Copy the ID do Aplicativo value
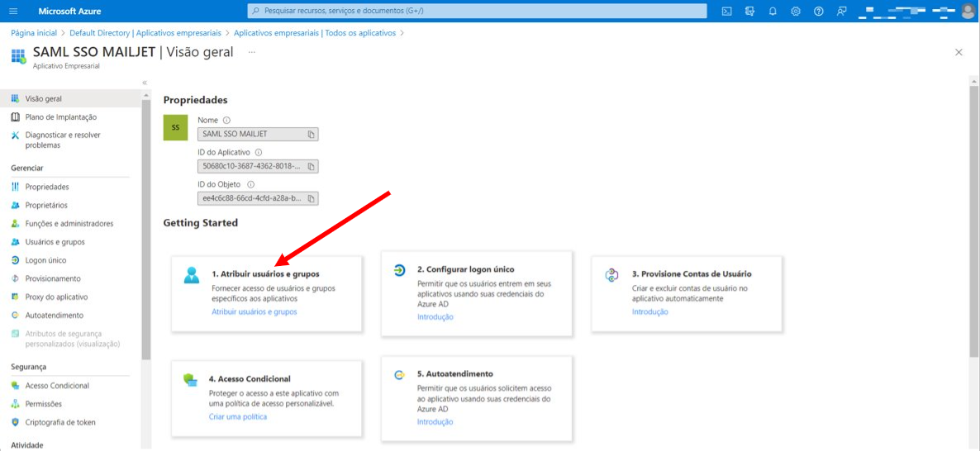980x451 pixels. coord(312,166)
